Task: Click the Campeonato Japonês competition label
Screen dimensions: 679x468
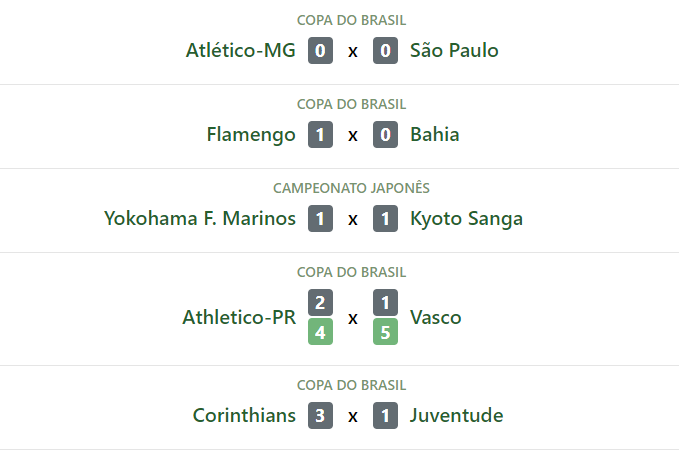Action: point(352,188)
